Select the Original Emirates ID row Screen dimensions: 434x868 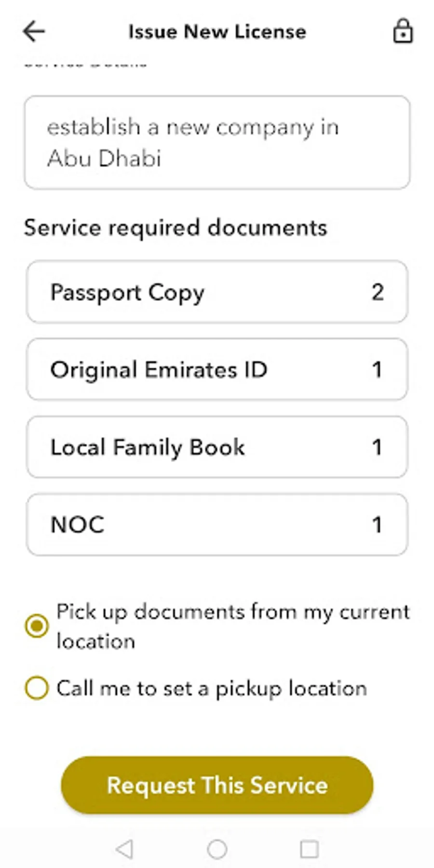[217, 369]
